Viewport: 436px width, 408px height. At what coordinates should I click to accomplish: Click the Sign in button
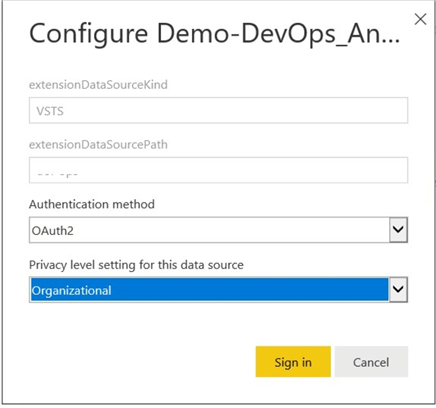tap(293, 362)
